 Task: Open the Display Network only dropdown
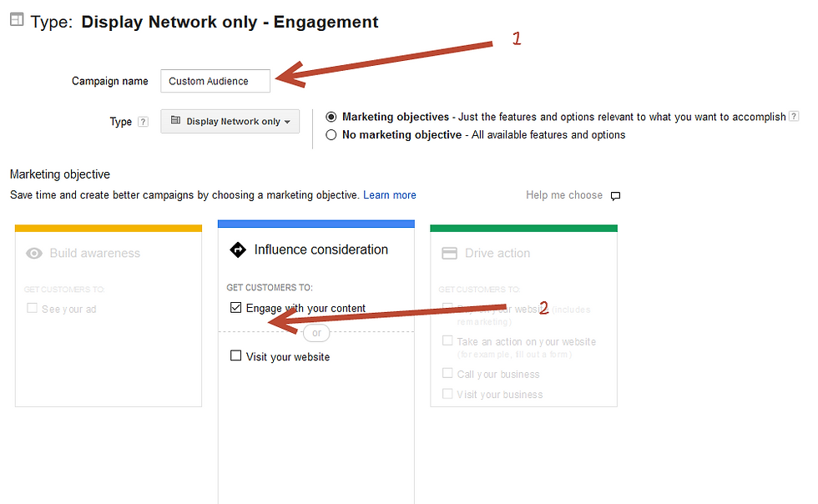[x=230, y=121]
